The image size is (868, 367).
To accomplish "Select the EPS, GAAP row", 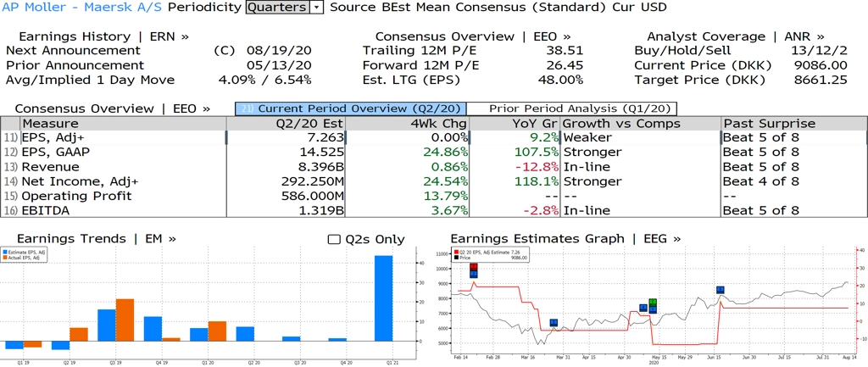I will 434,152.
